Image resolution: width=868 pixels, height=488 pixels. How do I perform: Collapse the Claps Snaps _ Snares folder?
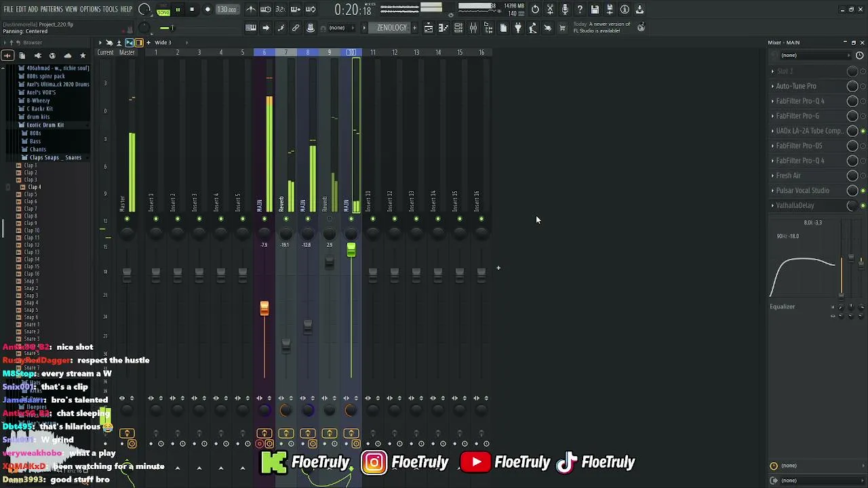55,158
